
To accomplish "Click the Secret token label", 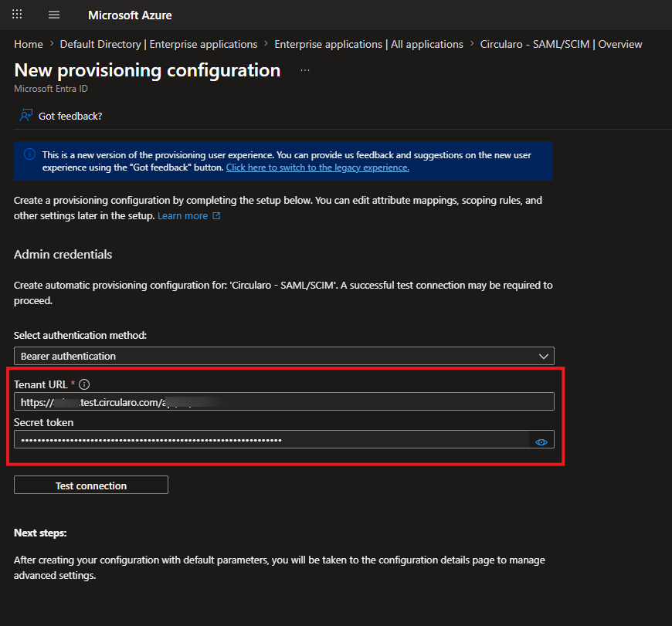I will coord(44,423).
